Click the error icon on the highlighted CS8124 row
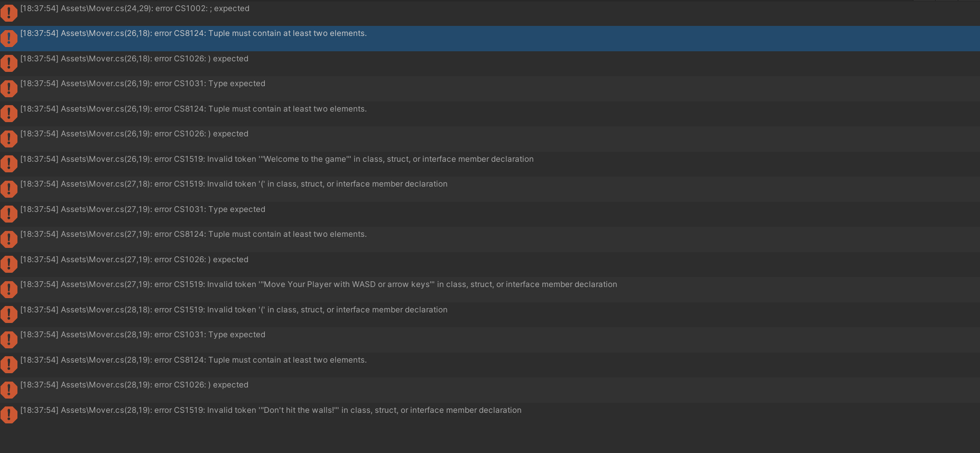 pos(9,38)
